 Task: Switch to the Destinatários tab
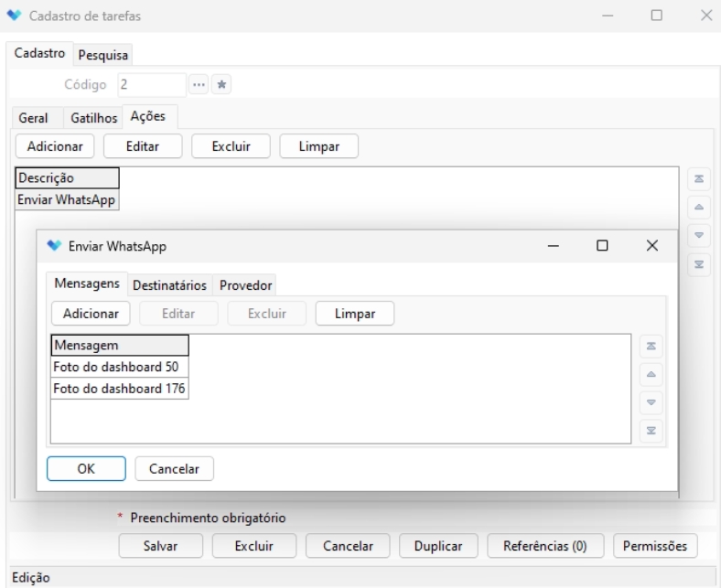pyautogui.click(x=169, y=285)
